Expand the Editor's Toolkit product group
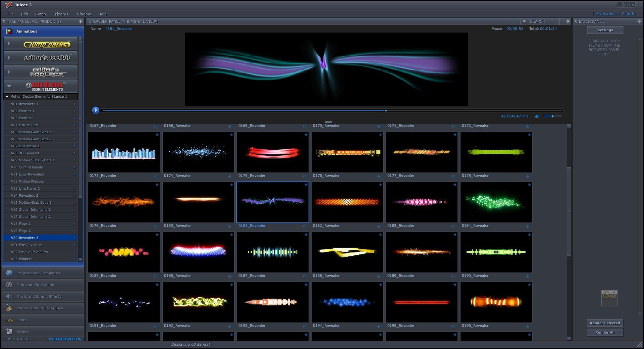This screenshot has height=349, width=644. [9, 58]
